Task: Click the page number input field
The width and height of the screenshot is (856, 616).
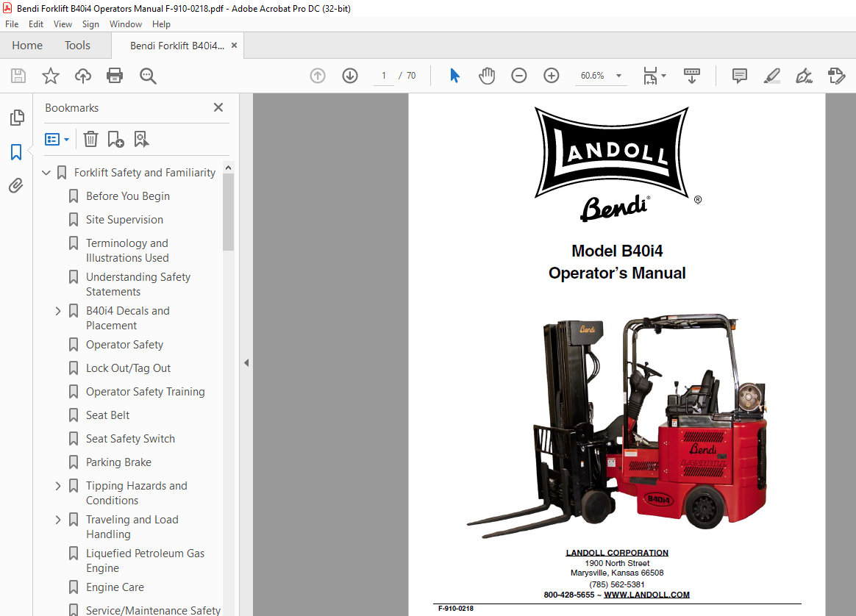Action: tap(384, 76)
